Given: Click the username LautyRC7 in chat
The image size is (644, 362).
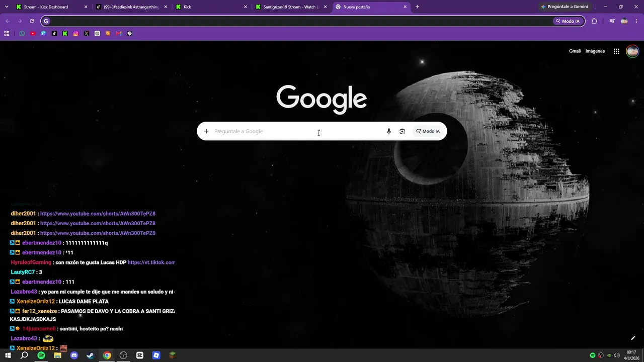Looking at the screenshot, I should 23,272.
